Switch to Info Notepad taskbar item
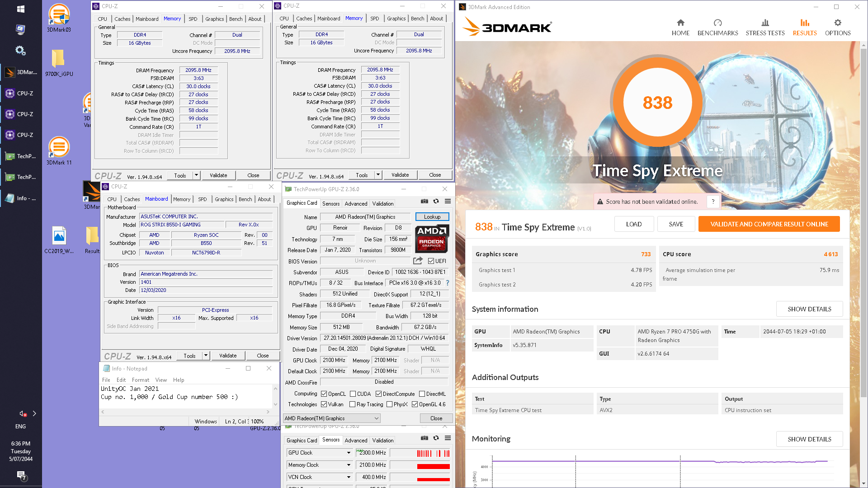This screenshot has height=488, width=868. click(21, 198)
